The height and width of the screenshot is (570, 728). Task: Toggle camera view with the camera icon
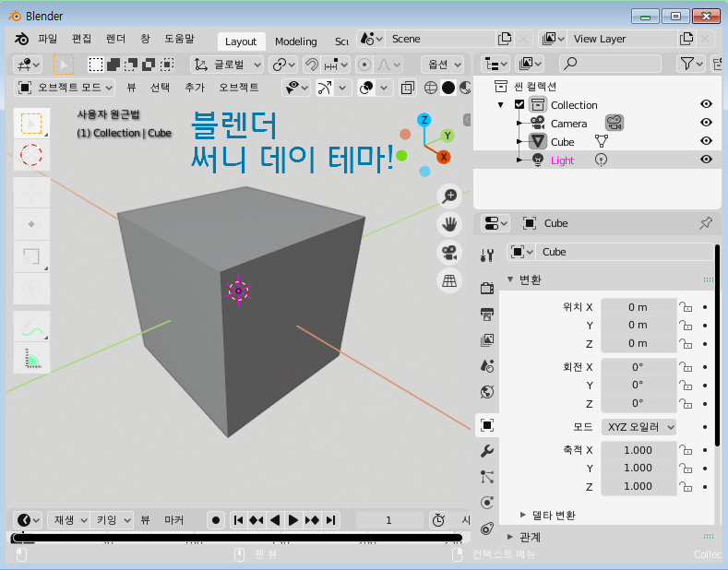click(449, 253)
